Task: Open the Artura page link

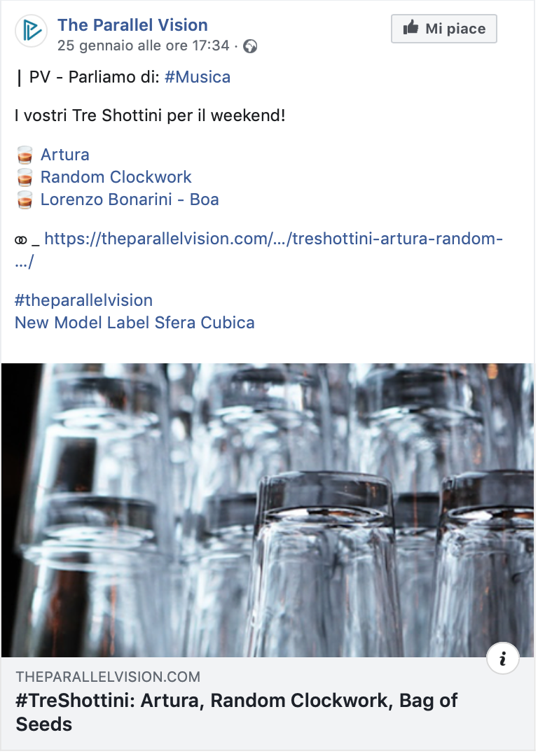Action: [65, 155]
